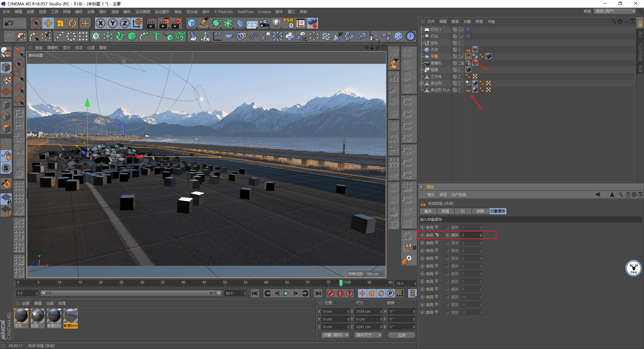Screen dimensions: 644x349
Task: Uncheck the enabled checkbox for cache 2
Action: click(437, 235)
